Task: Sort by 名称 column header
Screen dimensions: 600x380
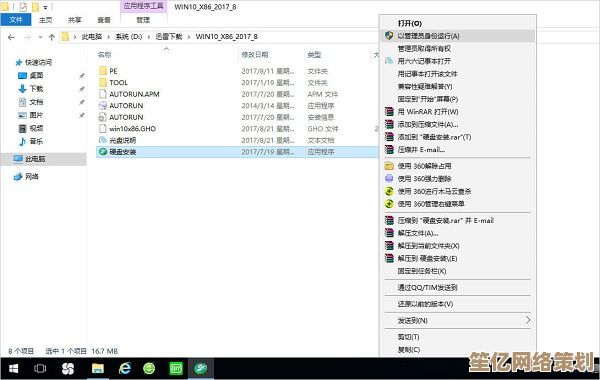Action: click(x=104, y=55)
